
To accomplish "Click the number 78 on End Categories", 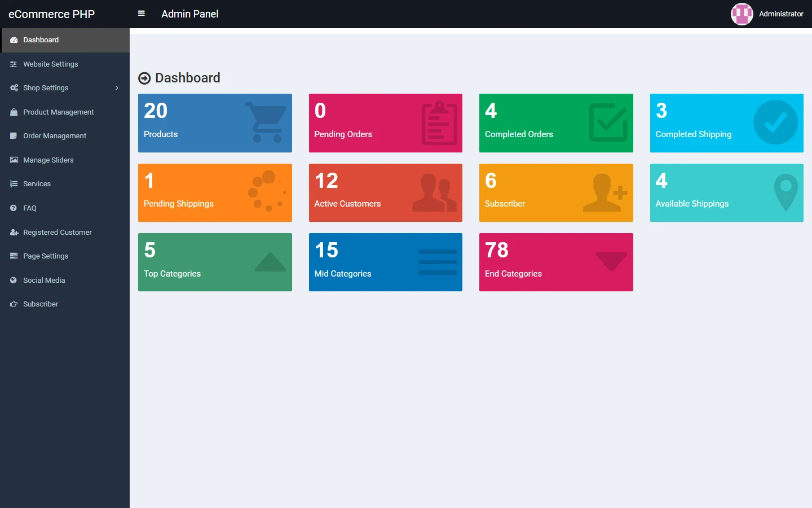I will [497, 250].
